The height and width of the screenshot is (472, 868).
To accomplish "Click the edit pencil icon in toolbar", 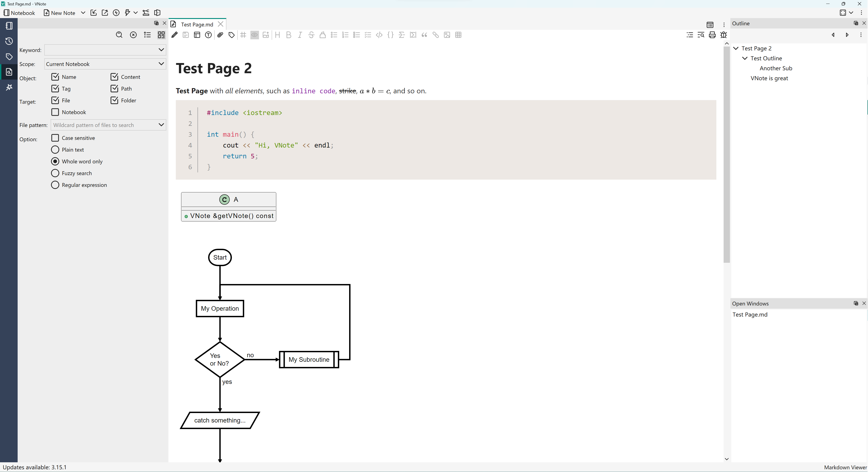I will pyautogui.click(x=174, y=35).
